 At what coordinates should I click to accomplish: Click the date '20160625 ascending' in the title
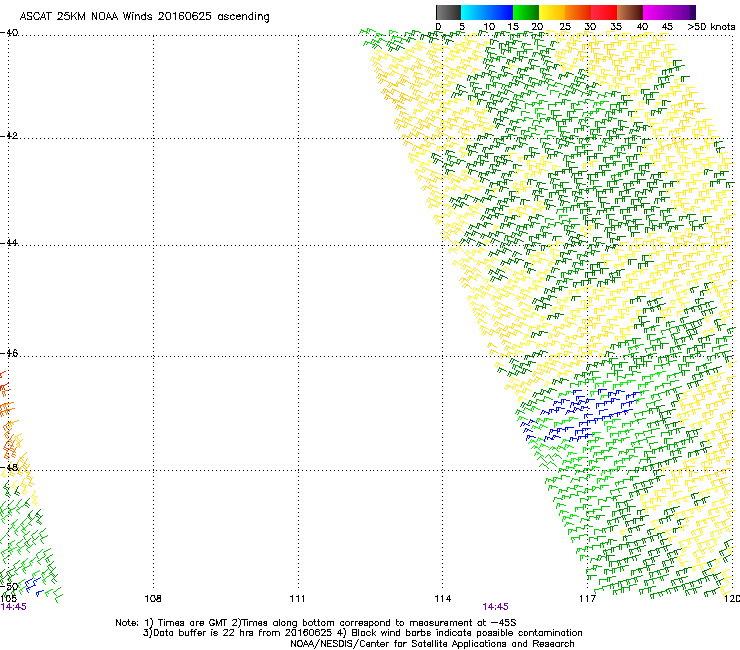tap(214, 17)
